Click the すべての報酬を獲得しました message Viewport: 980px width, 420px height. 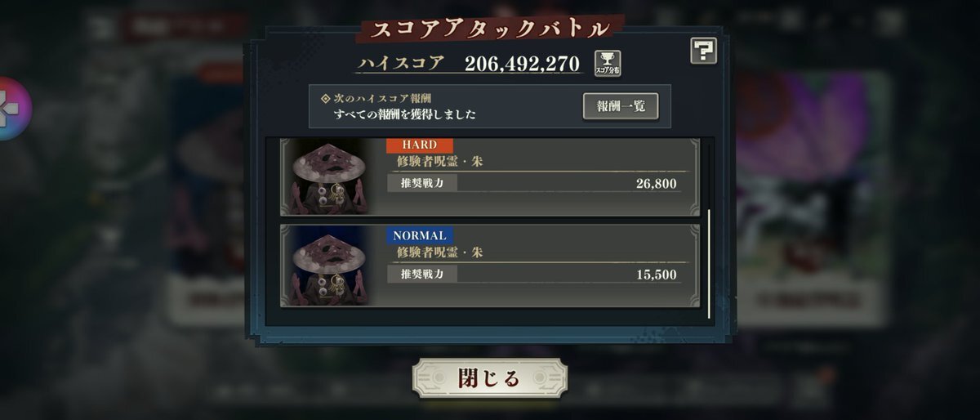tap(405, 114)
